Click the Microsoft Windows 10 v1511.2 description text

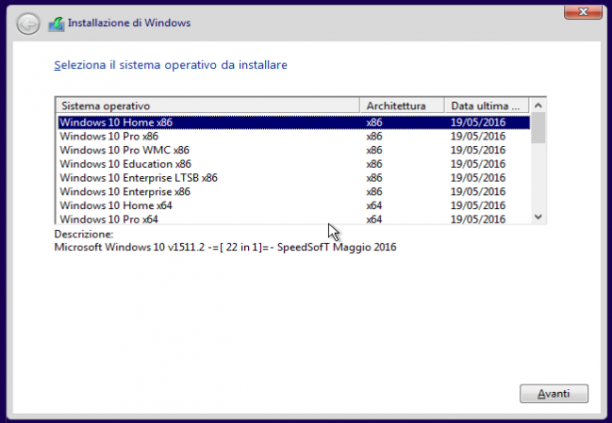click(x=225, y=247)
